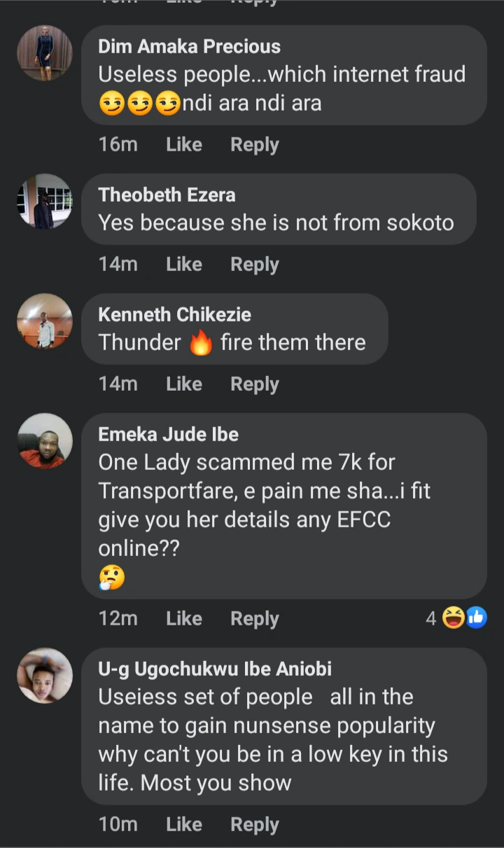Viewport: 504px width, 848px height.
Task: Open Dim Amaka Precious's profile picture
Action: (x=45, y=53)
